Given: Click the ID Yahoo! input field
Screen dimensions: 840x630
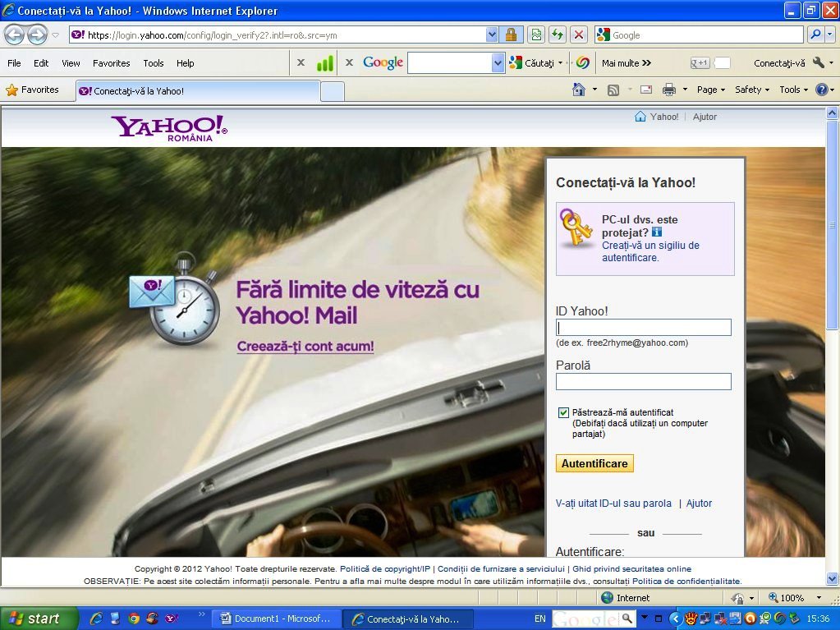Looking at the screenshot, I should (644, 328).
